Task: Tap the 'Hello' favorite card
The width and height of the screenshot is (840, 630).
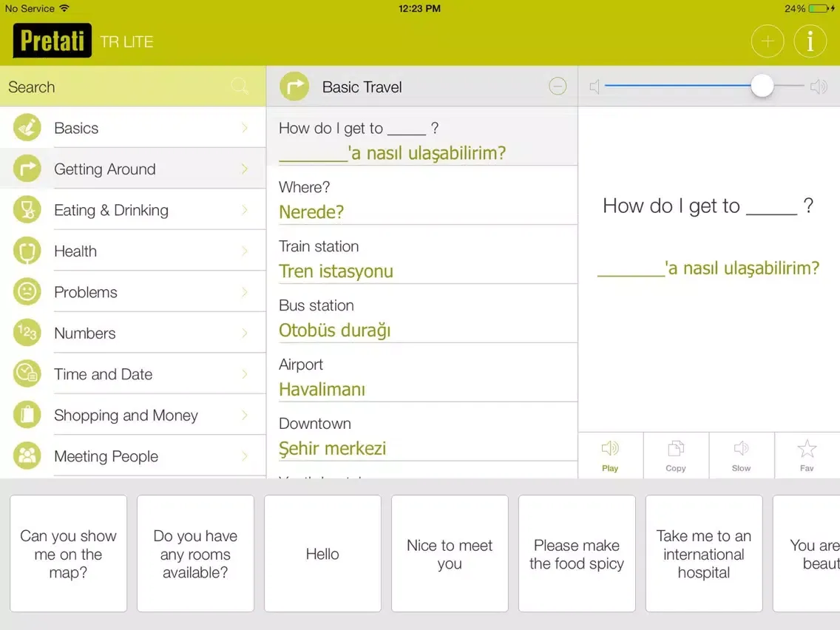Action: click(322, 553)
